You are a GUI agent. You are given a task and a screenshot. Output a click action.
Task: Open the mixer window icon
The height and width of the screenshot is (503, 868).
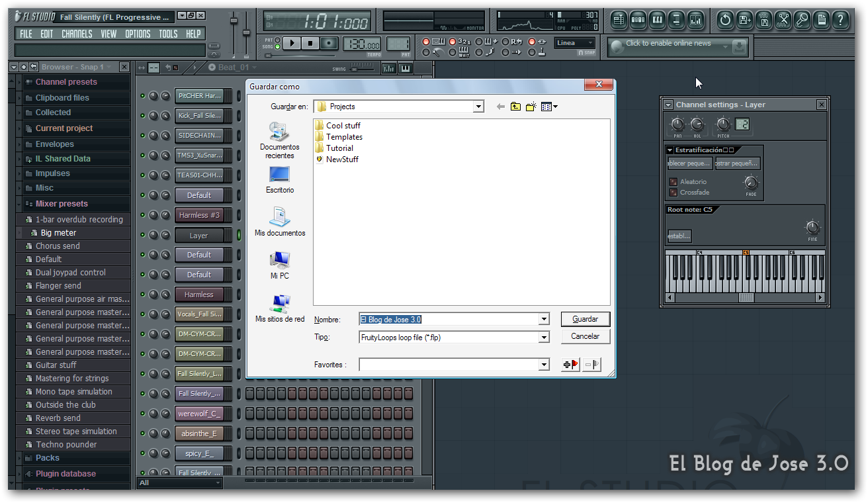[x=696, y=20]
